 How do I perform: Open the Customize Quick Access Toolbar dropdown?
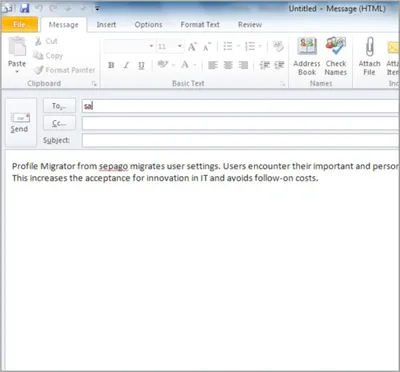point(97,8)
